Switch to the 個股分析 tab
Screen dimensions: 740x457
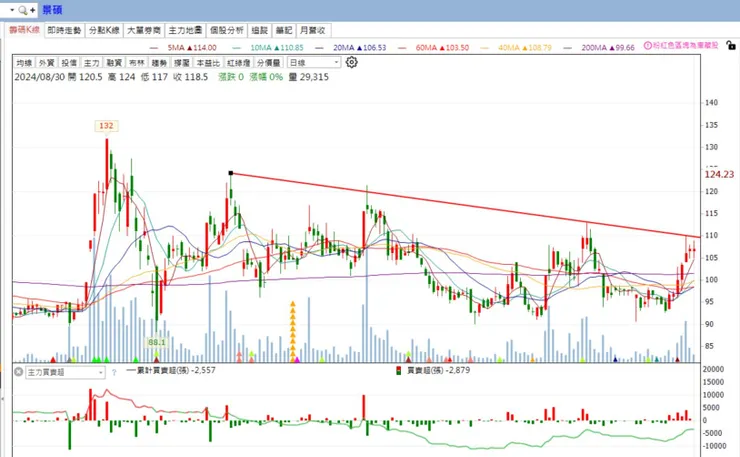pyautogui.click(x=227, y=30)
